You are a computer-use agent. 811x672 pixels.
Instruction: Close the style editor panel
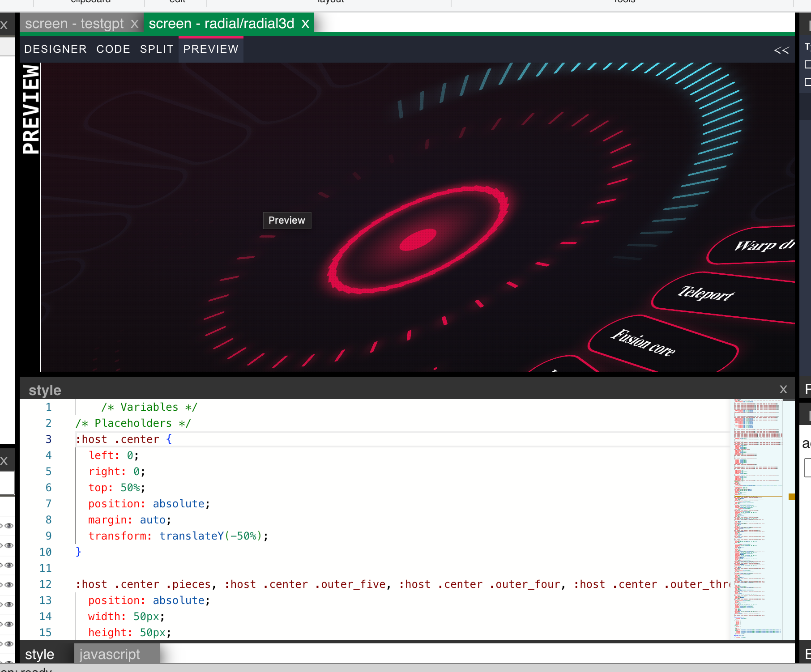pyautogui.click(x=783, y=389)
